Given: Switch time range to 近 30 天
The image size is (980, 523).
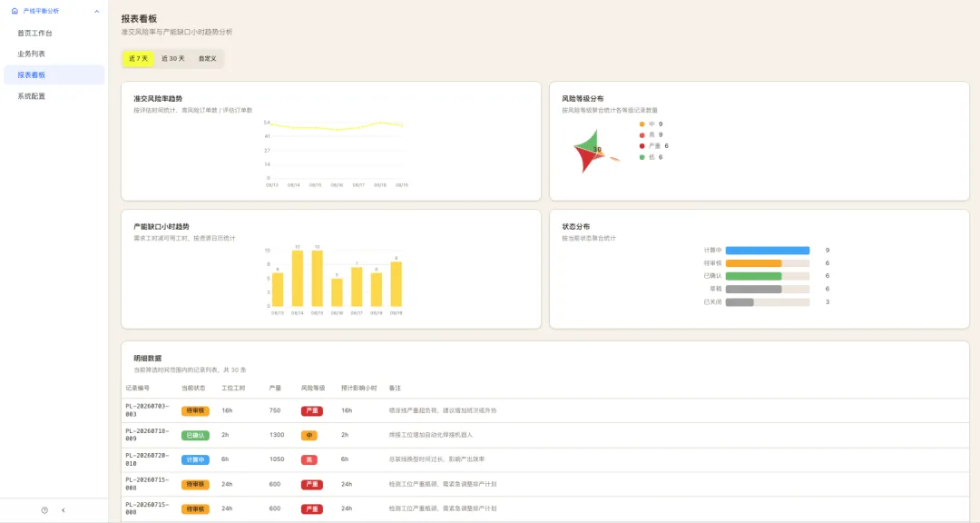Looking at the screenshot, I should pos(173,58).
